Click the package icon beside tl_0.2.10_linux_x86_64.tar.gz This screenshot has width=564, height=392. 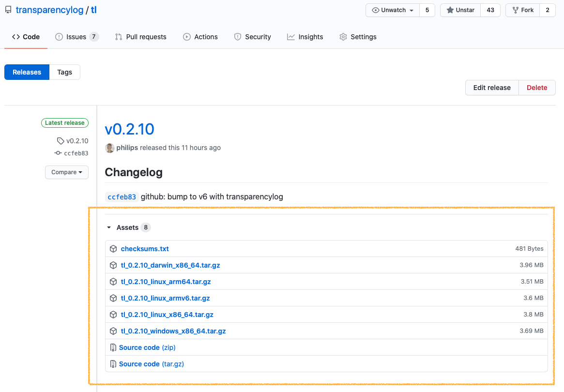tap(113, 315)
